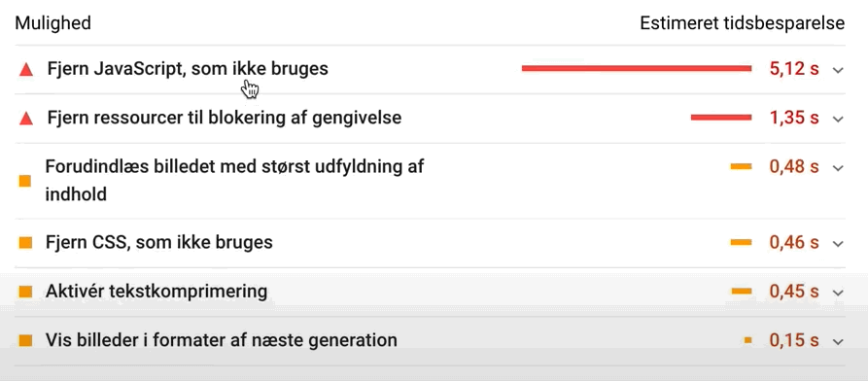Expand the 1,35 s row chevron
This screenshot has width=868, height=381.
838,119
